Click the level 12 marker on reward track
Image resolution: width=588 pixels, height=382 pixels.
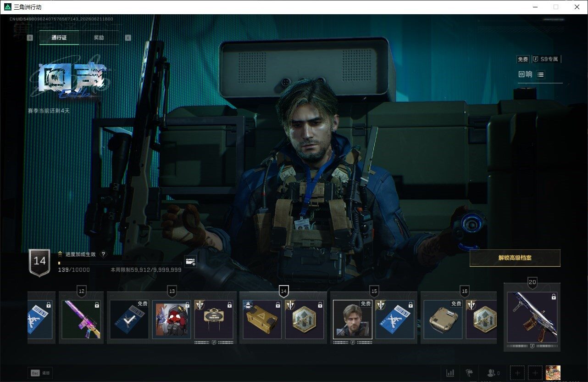(x=82, y=291)
